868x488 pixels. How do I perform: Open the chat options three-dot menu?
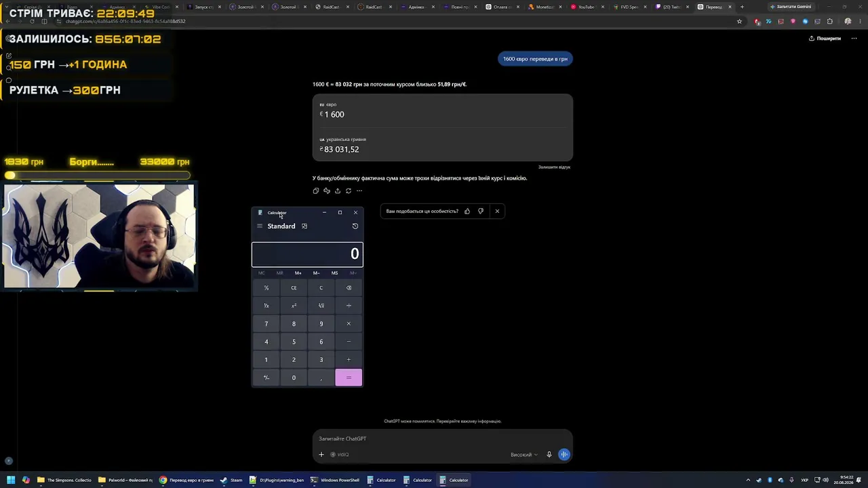[x=854, y=39]
